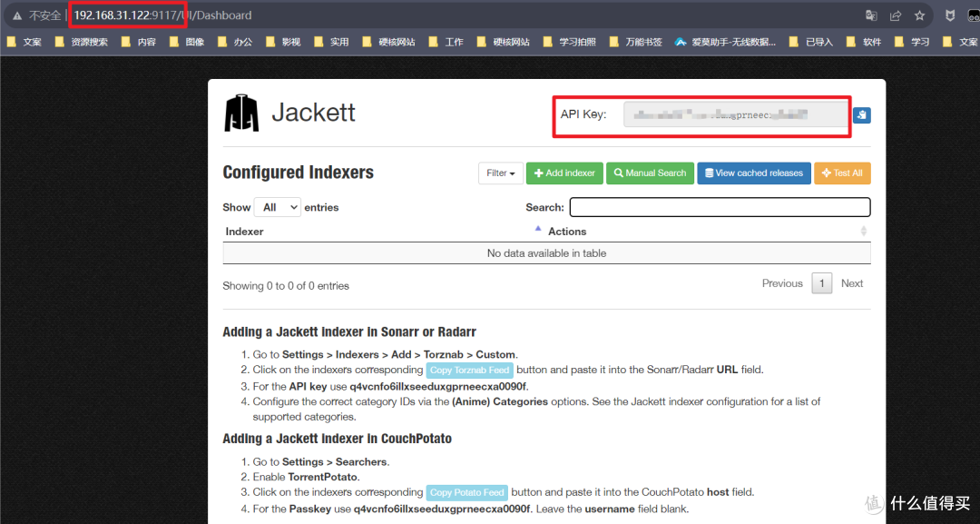Click the not-secure warning triangle icon
Viewport: 980px width, 524px height.
pyautogui.click(x=17, y=15)
